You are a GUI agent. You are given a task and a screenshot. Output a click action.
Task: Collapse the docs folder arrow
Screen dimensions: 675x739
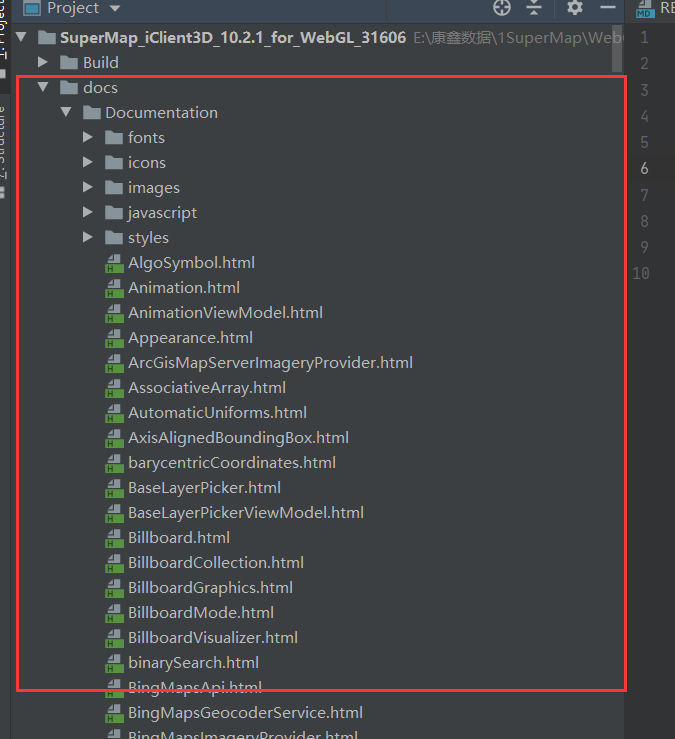point(43,87)
